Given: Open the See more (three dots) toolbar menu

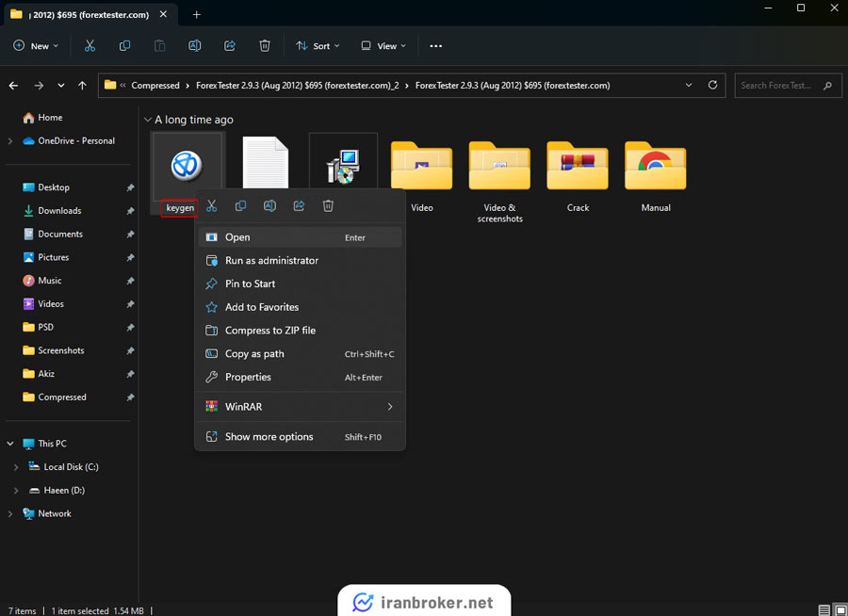Looking at the screenshot, I should pyautogui.click(x=436, y=46).
